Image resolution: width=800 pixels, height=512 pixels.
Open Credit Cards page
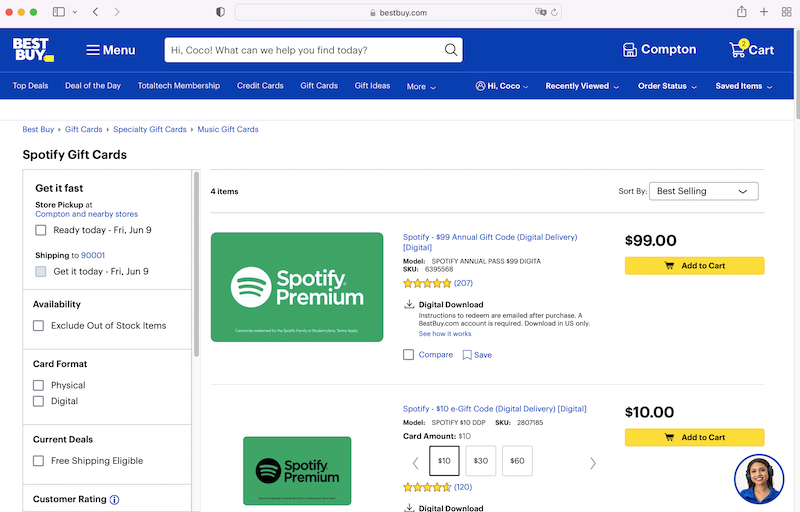coord(260,86)
